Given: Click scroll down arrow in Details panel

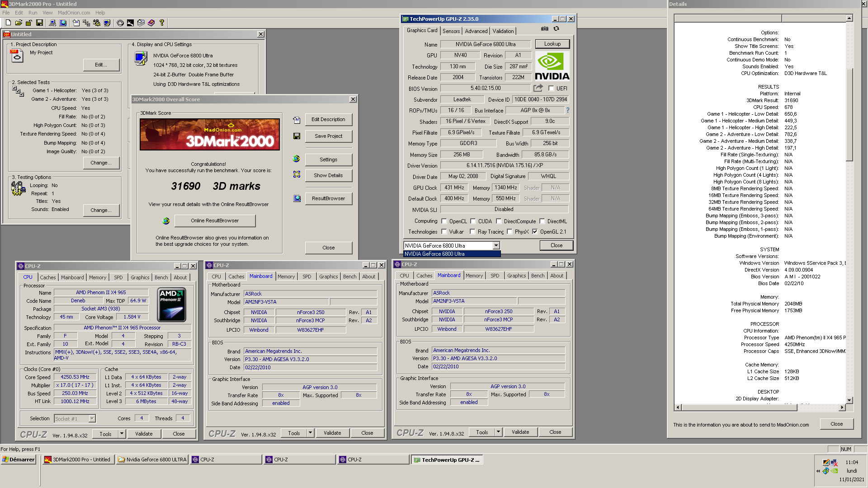Looking at the screenshot, I should click(849, 400).
